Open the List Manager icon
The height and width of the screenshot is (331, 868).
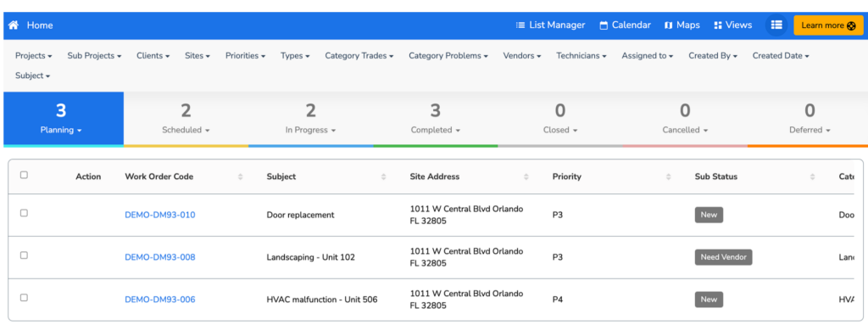[520, 25]
